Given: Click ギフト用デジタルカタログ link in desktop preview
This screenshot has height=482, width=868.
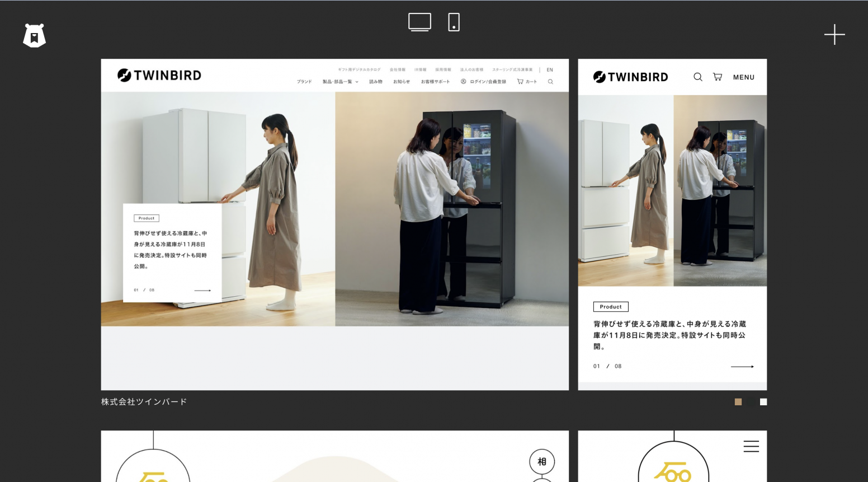Looking at the screenshot, I should click(x=359, y=70).
